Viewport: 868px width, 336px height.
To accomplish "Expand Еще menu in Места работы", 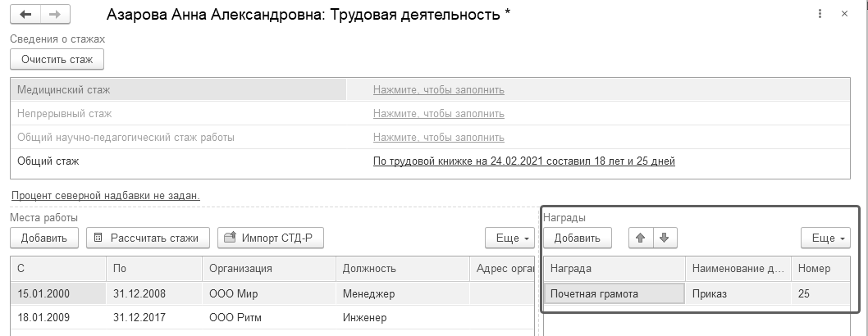I will point(509,238).
